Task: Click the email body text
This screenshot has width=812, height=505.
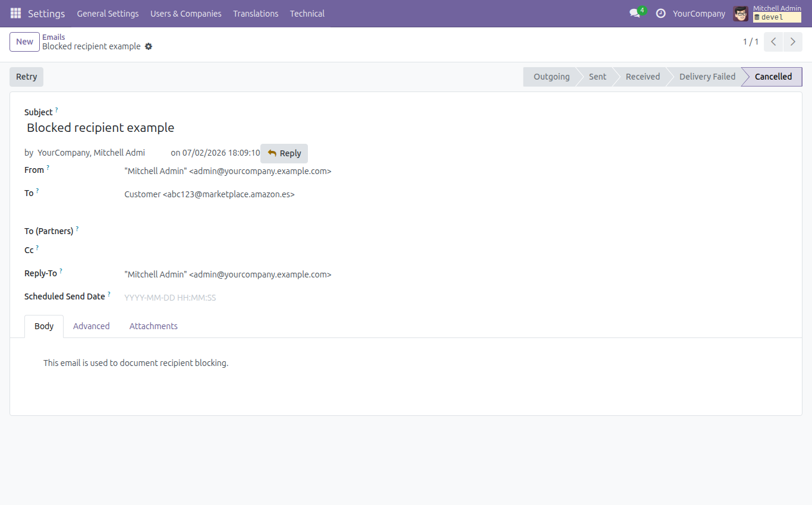Action: tap(136, 363)
